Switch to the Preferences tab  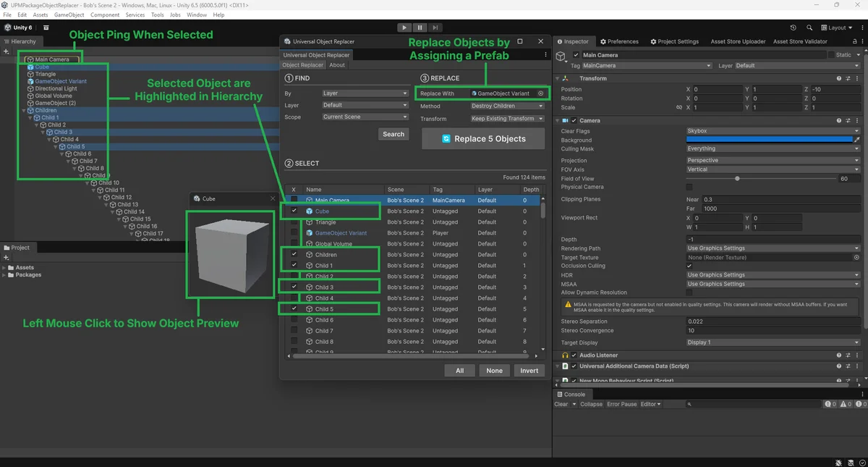618,41
